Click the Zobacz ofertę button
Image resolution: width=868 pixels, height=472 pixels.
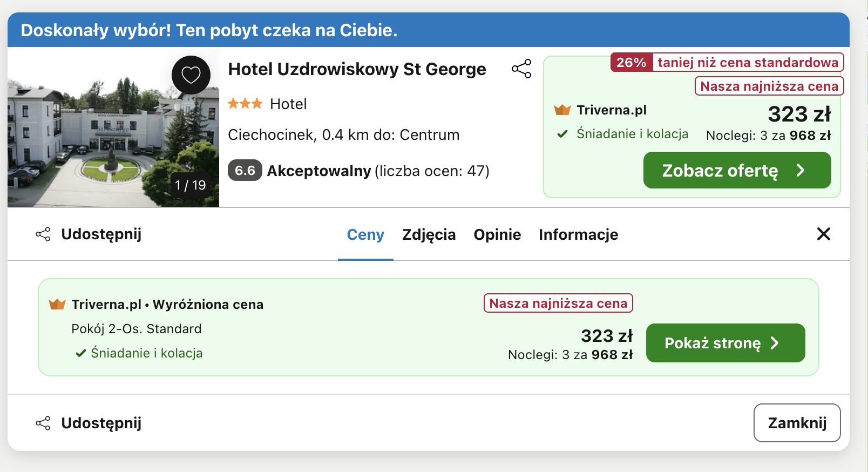point(737,170)
